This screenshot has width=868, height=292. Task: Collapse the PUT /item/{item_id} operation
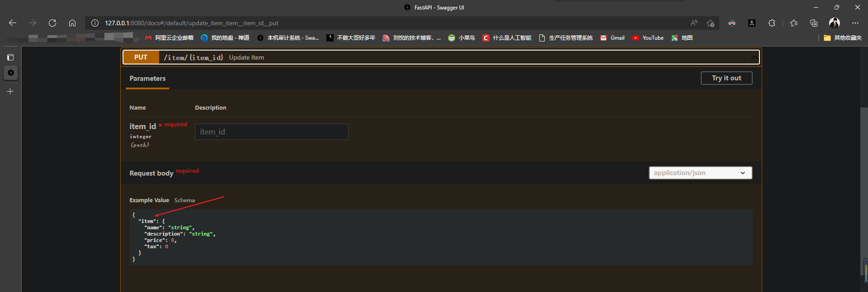[x=754, y=58]
